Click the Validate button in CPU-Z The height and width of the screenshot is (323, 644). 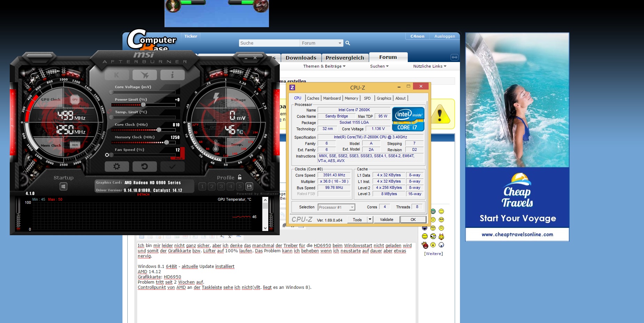[x=387, y=220]
